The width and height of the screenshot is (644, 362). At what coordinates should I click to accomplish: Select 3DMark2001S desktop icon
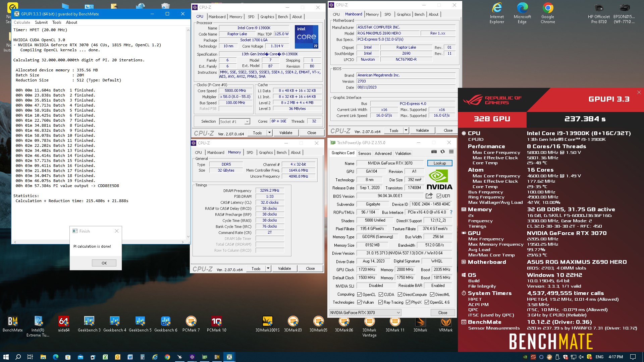pos(268,324)
